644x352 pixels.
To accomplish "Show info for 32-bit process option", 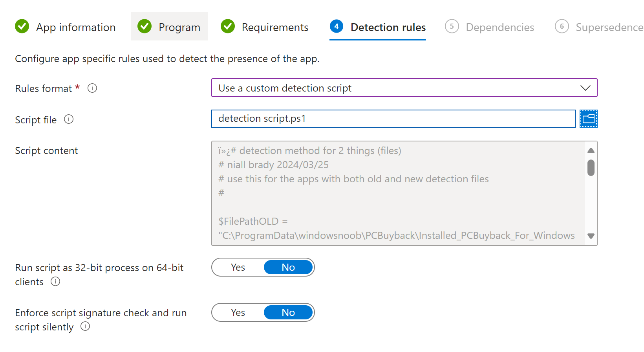I will [55, 281].
